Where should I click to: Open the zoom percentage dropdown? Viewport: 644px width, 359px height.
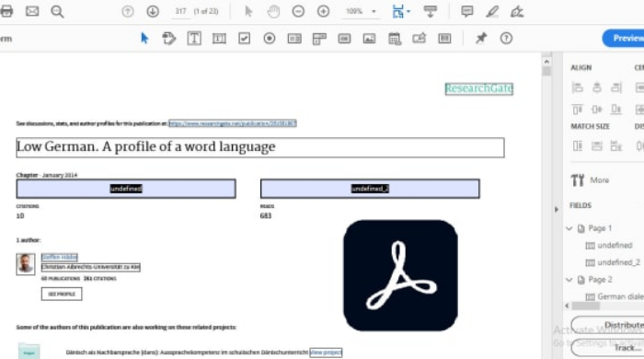(374, 11)
